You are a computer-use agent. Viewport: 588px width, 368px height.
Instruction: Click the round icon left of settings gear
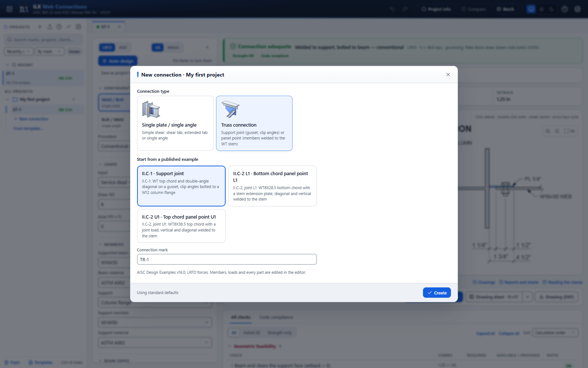(x=565, y=9)
